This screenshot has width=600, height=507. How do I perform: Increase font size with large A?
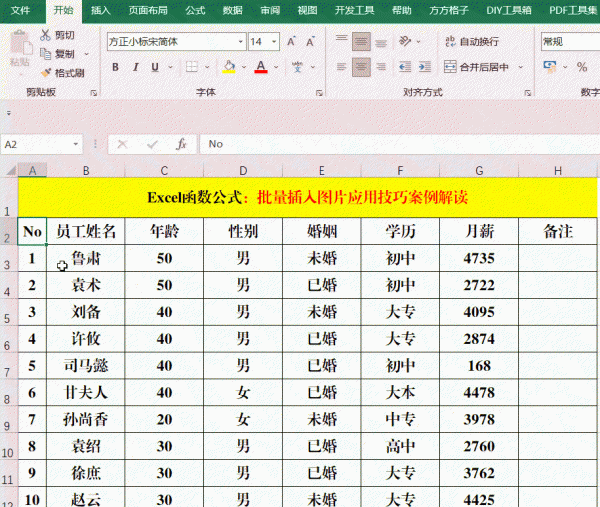point(291,42)
